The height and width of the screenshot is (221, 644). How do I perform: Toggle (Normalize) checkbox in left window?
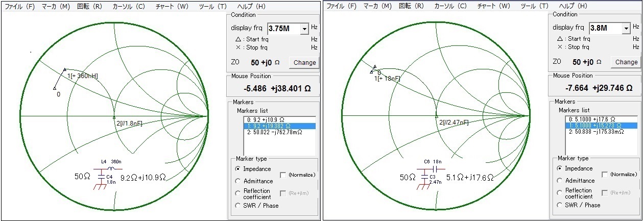point(283,175)
